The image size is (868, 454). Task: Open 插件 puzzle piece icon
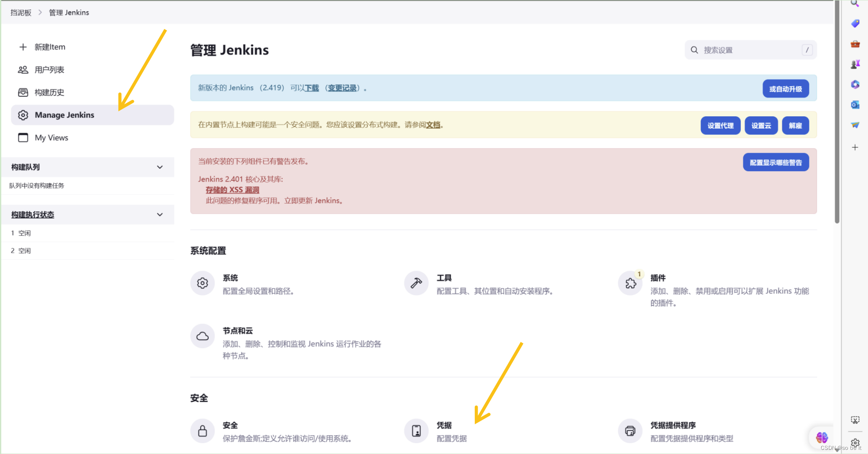pyautogui.click(x=630, y=283)
